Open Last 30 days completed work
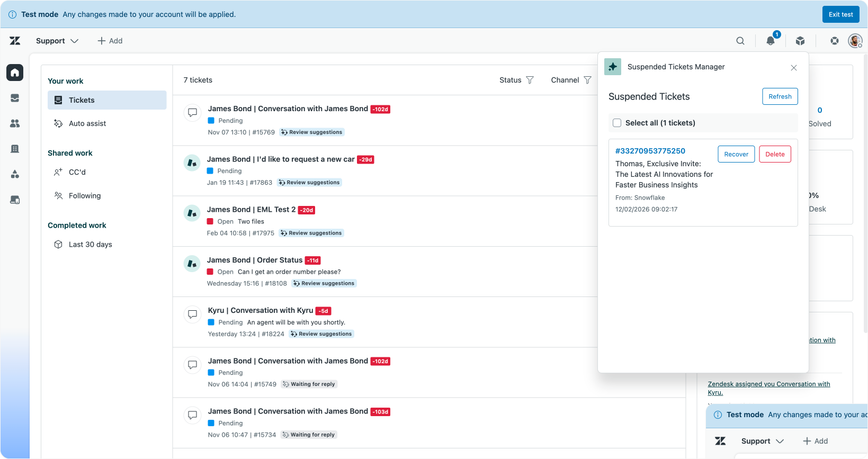Image resolution: width=868 pixels, height=459 pixels. click(90, 245)
